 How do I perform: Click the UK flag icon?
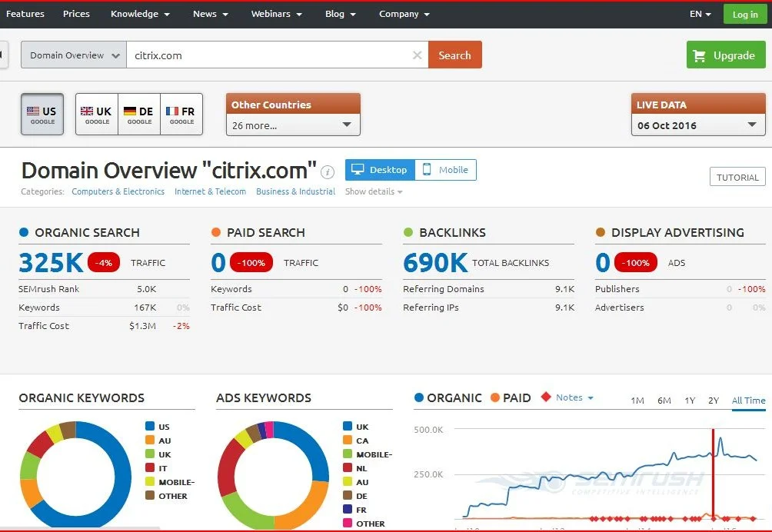click(x=87, y=111)
